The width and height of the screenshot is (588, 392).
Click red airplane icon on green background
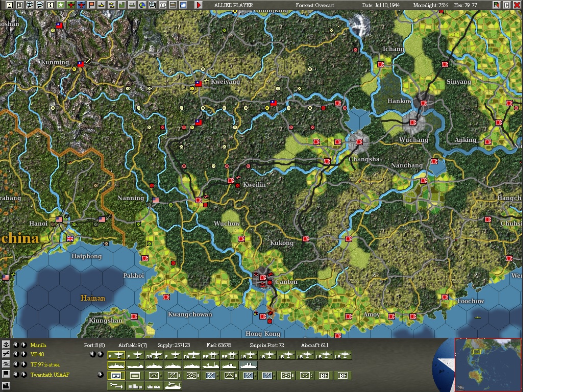[71, 5]
